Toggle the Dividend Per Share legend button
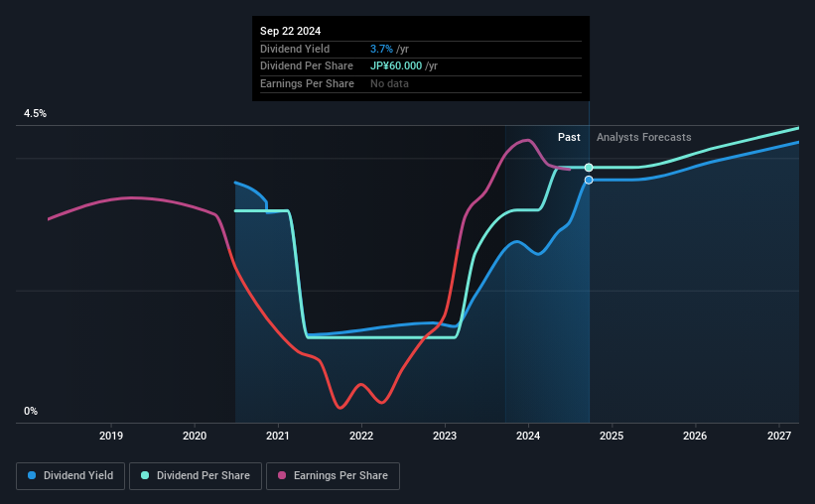Screen dimensions: 815x504 click(x=196, y=476)
